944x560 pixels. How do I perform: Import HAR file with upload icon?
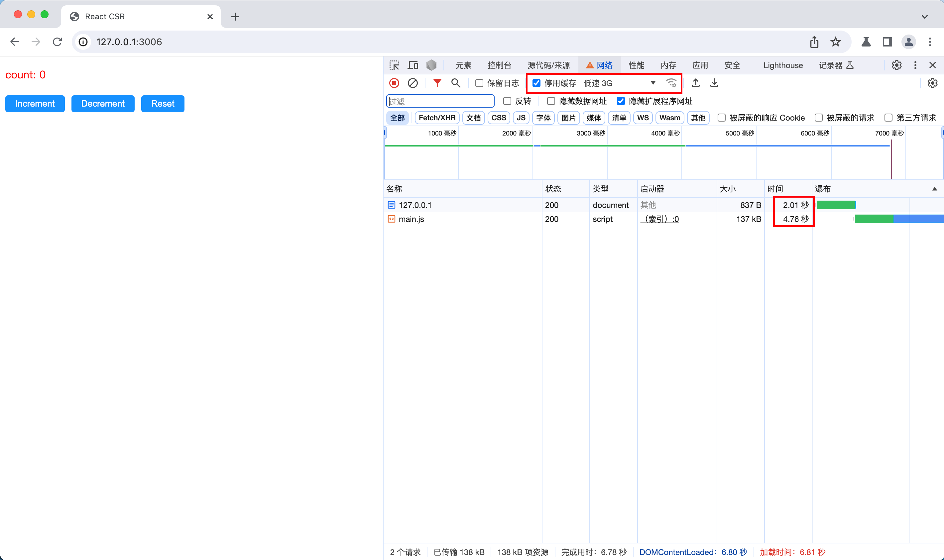(696, 83)
